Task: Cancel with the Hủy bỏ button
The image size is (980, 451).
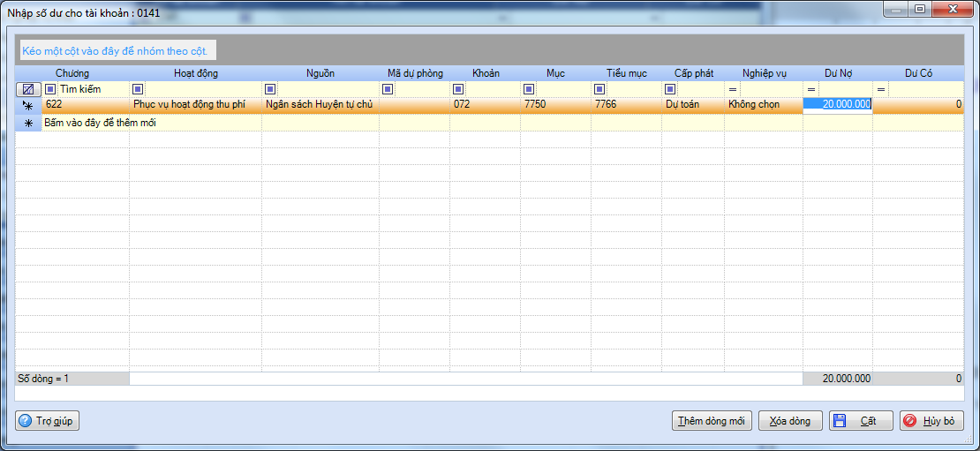Action: pos(931,421)
